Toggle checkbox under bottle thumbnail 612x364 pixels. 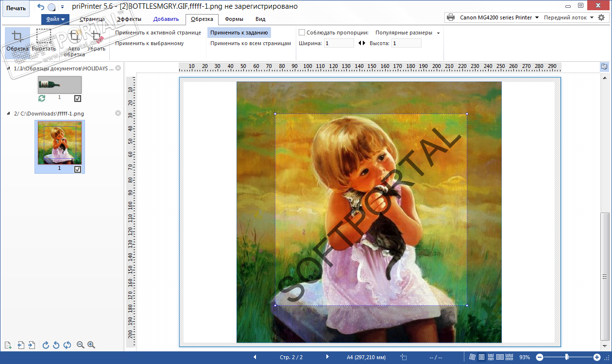tap(78, 99)
